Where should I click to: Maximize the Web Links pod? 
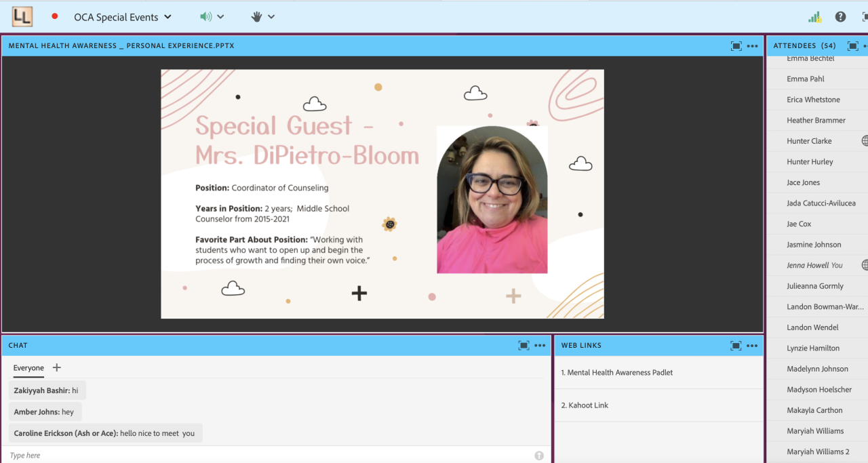tap(736, 345)
